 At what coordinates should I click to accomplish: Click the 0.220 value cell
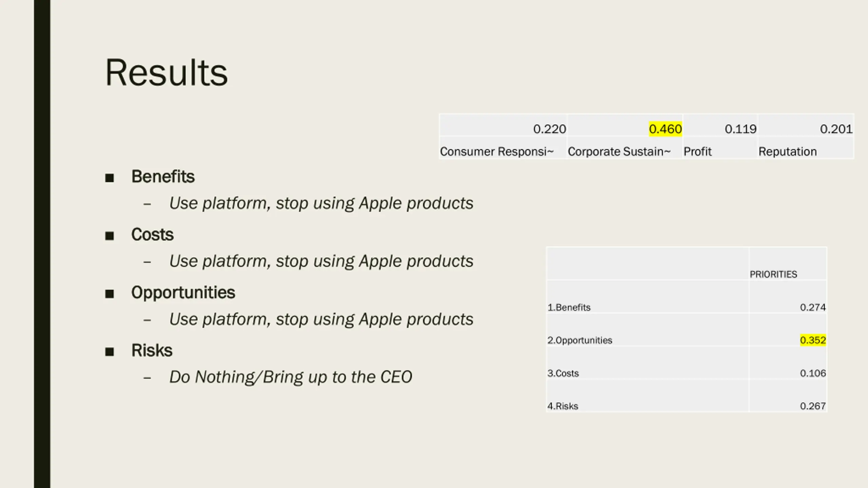(549, 129)
